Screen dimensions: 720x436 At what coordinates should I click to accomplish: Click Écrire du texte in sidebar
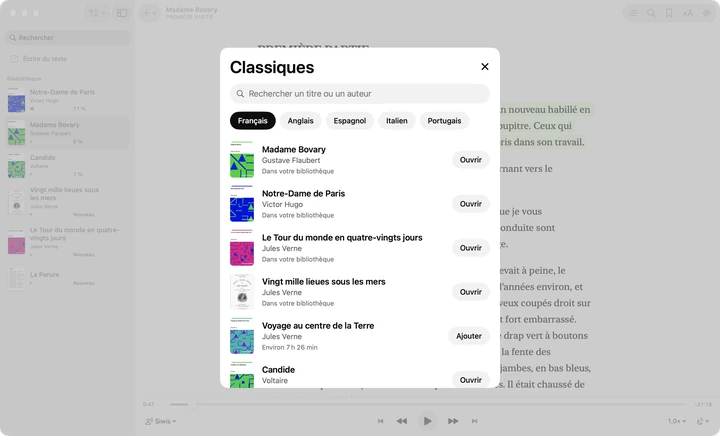[x=45, y=59]
